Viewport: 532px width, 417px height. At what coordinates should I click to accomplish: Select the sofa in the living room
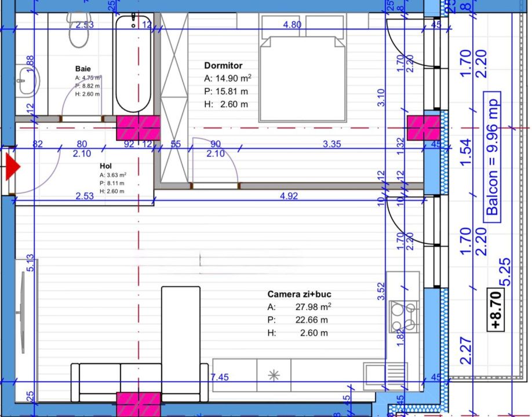139,379
